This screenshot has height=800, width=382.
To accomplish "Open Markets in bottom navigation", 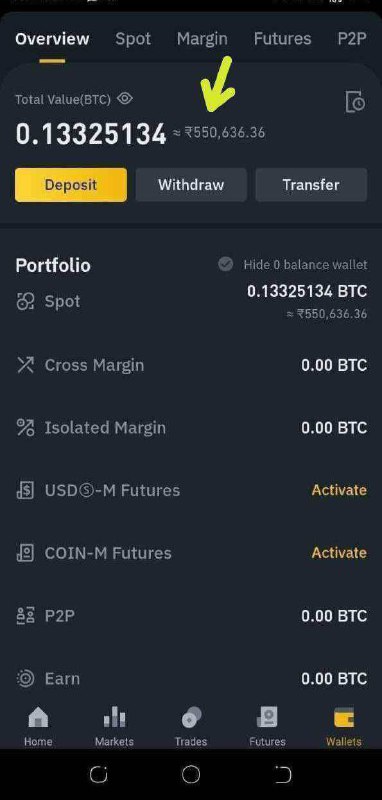I will [x=114, y=727].
